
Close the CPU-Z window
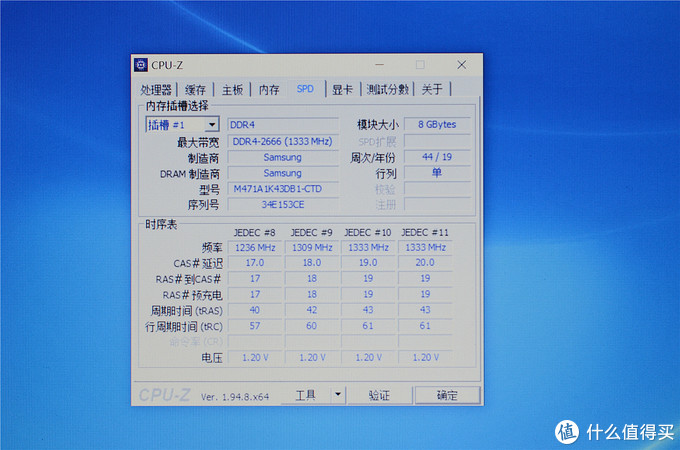point(461,65)
